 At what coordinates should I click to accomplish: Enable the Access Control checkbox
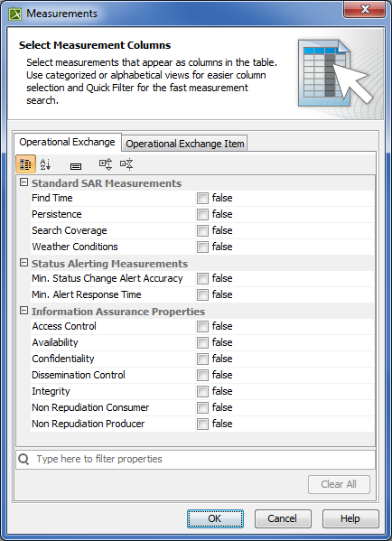coord(202,326)
